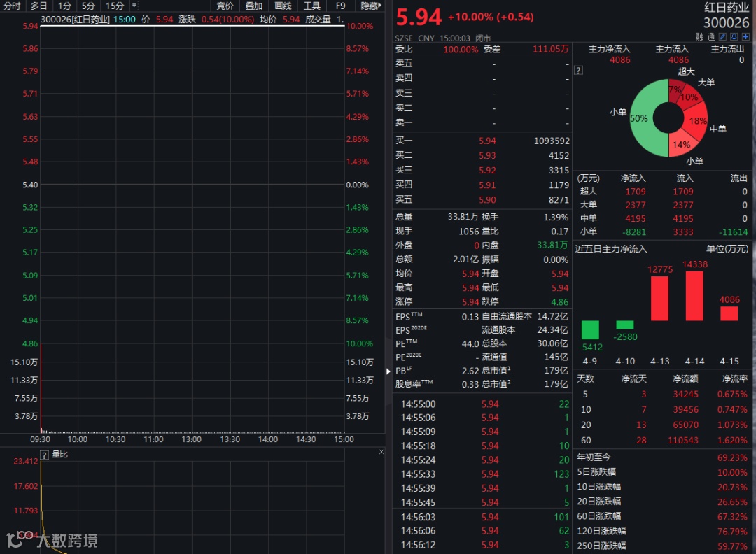
Task: Add stock to watchlist with plus icon
Action: point(745,36)
